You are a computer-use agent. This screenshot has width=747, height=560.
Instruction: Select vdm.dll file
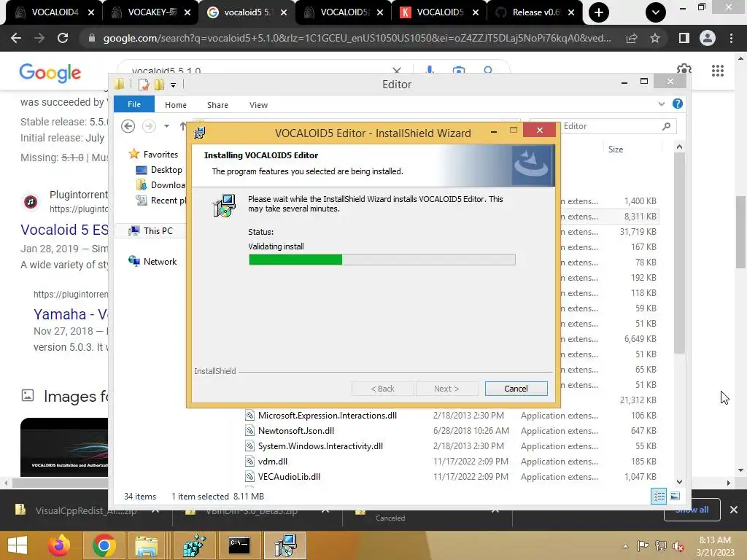pyautogui.click(x=273, y=462)
